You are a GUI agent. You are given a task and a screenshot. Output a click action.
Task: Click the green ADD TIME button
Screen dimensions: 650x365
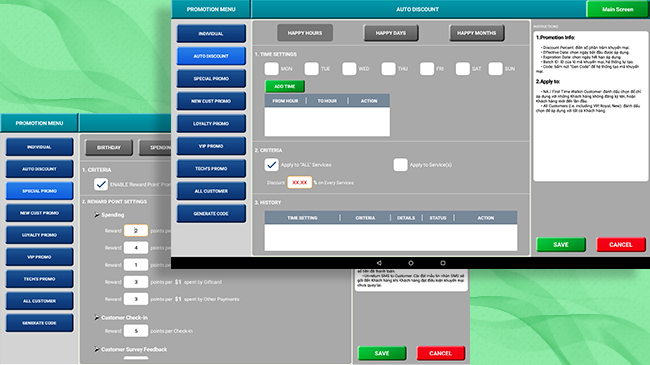(x=285, y=86)
